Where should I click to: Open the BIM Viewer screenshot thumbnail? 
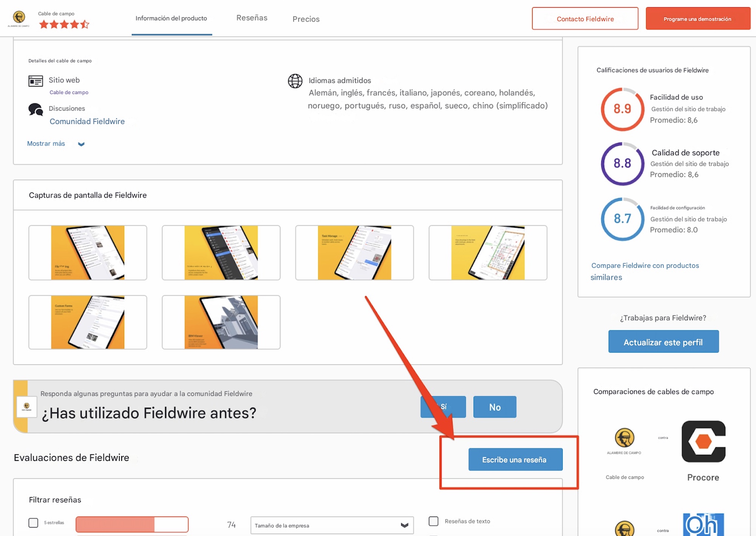(221, 322)
